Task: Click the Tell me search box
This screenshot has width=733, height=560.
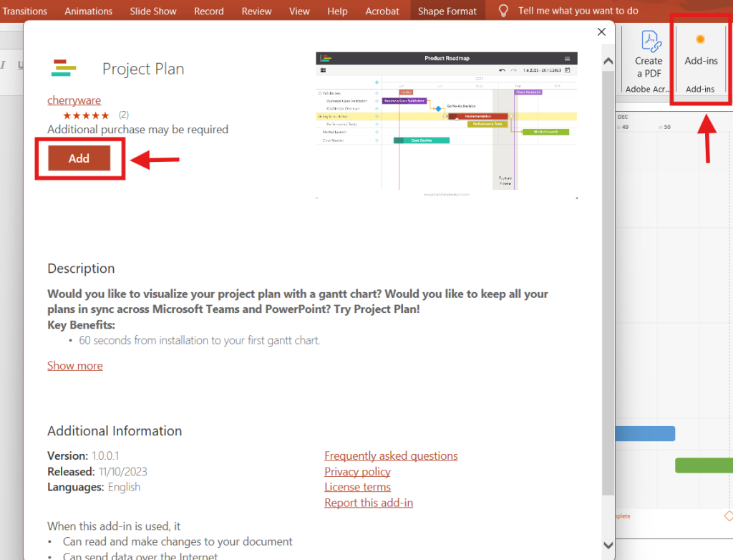Action: (578, 11)
